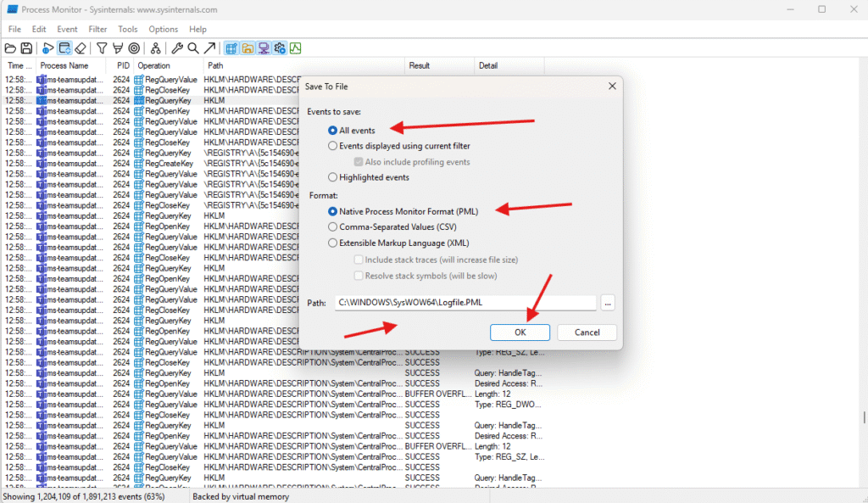Click the Save floppy disk icon

26,48
